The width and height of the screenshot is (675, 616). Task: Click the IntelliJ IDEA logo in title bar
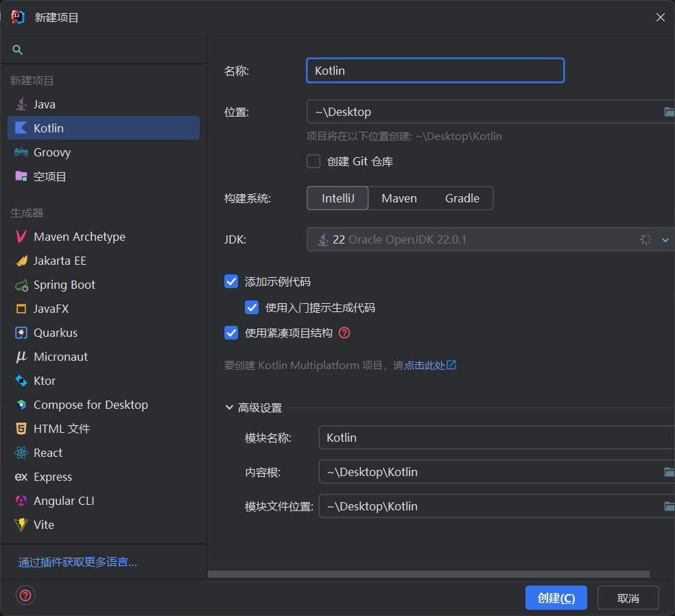18,17
